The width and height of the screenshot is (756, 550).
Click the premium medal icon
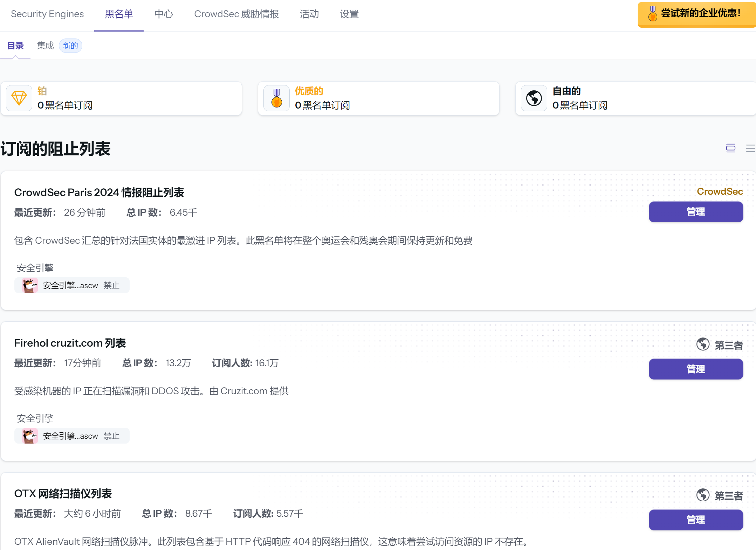point(276,98)
